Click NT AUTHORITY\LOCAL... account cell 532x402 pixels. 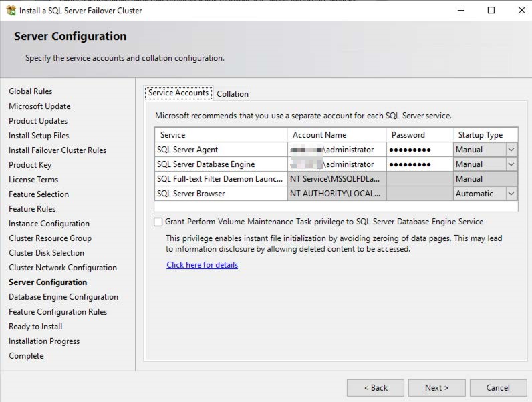337,194
